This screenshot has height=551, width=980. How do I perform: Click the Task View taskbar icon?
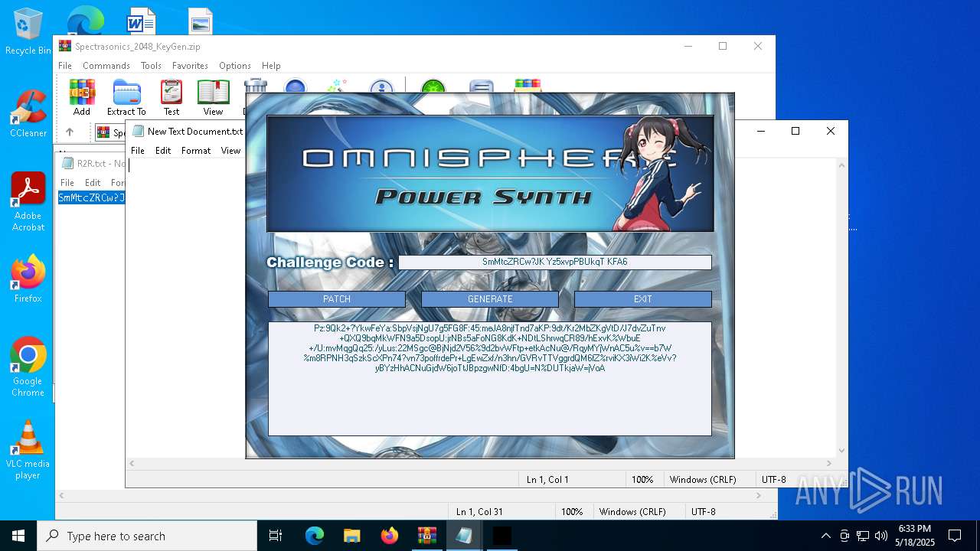(276, 536)
